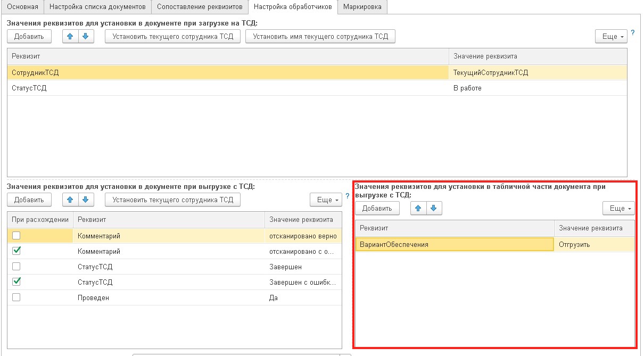Toggle 'При расхождении' for 'отсканировано верно' comment row
Screen dimensions: 644x356
tap(16, 235)
